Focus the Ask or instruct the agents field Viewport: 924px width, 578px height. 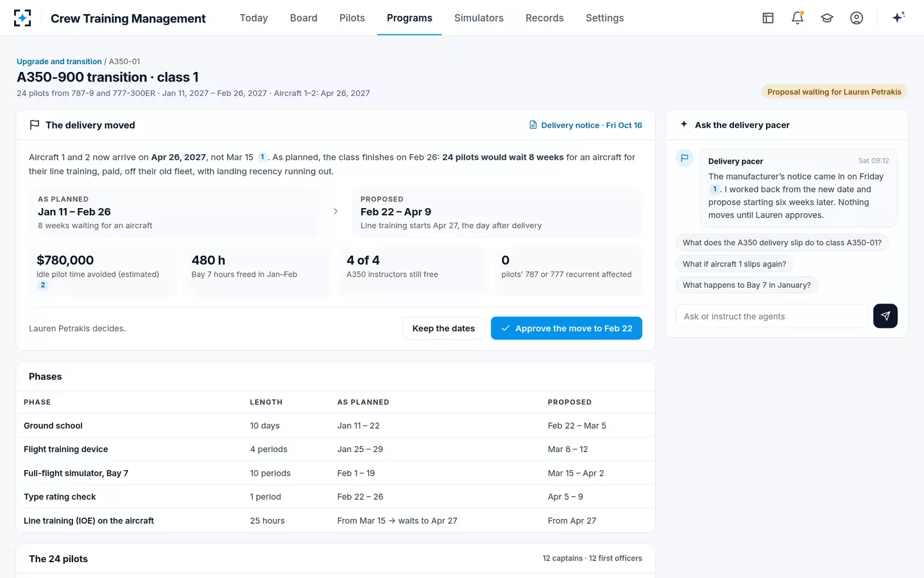click(772, 316)
